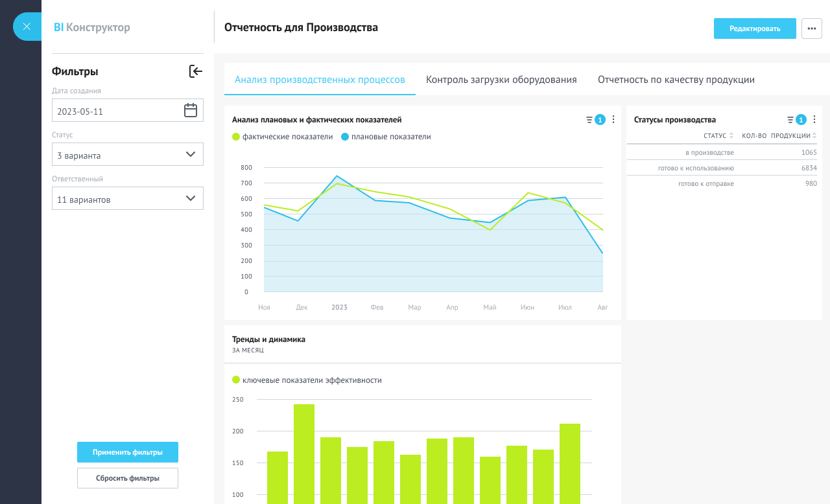
Task: Toggle ключевые показатели эффективности legend item
Action: (x=307, y=380)
